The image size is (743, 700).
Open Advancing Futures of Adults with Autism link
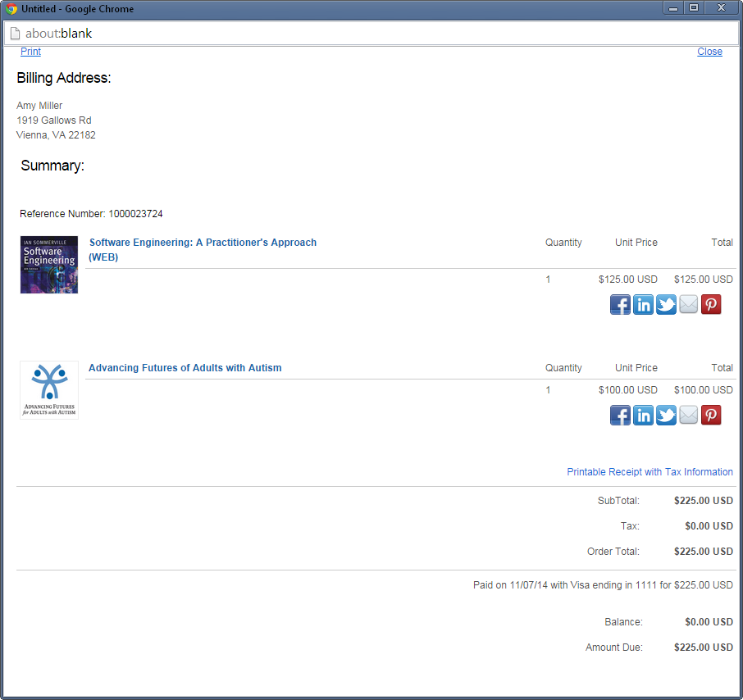185,367
